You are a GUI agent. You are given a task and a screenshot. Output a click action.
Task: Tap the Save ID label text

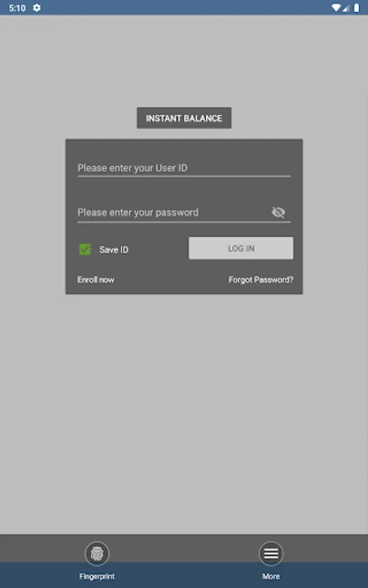[114, 250]
